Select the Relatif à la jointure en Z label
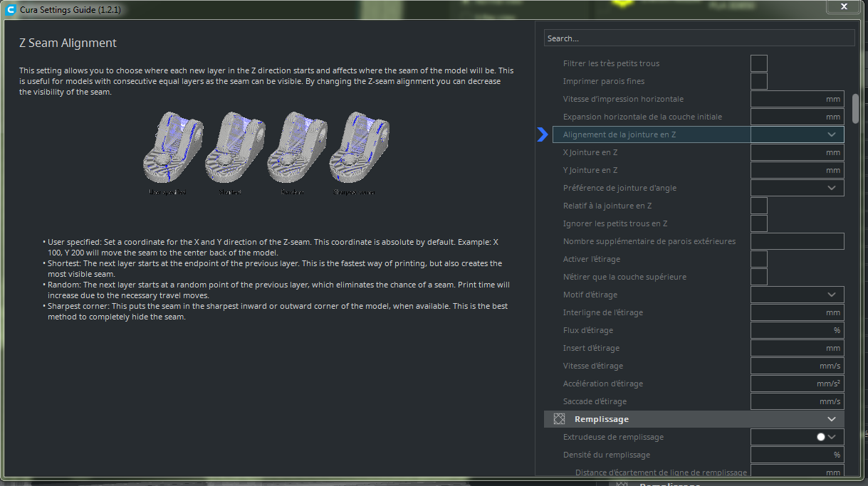The height and width of the screenshot is (486, 868). coord(607,206)
